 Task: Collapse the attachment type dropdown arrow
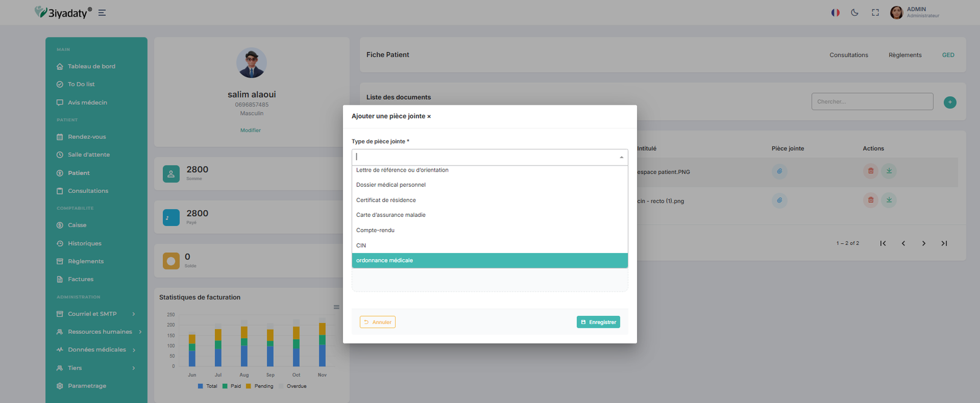pyautogui.click(x=621, y=157)
